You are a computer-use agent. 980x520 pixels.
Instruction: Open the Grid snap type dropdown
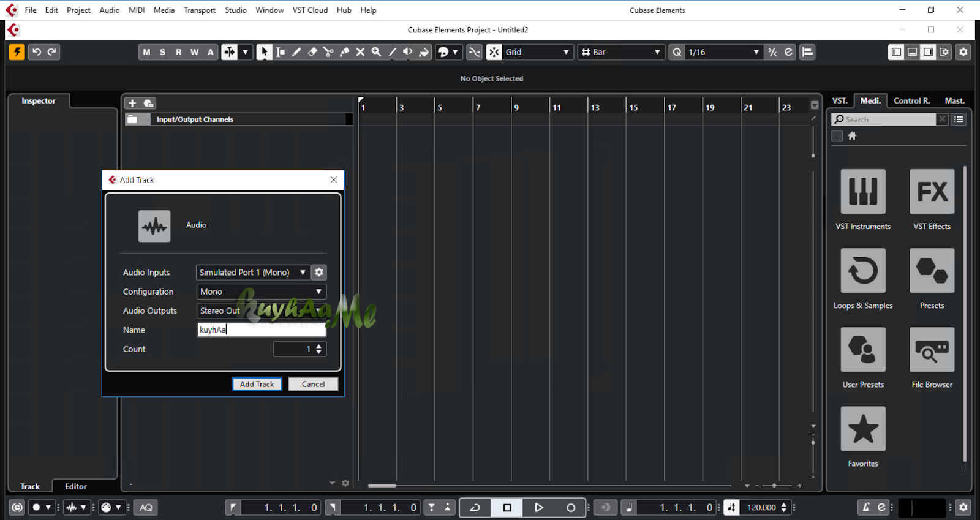coord(538,52)
